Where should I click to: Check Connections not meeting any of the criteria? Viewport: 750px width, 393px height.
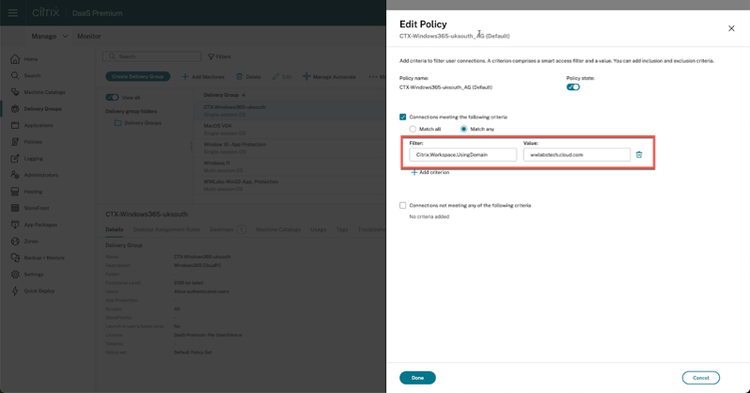[403, 205]
